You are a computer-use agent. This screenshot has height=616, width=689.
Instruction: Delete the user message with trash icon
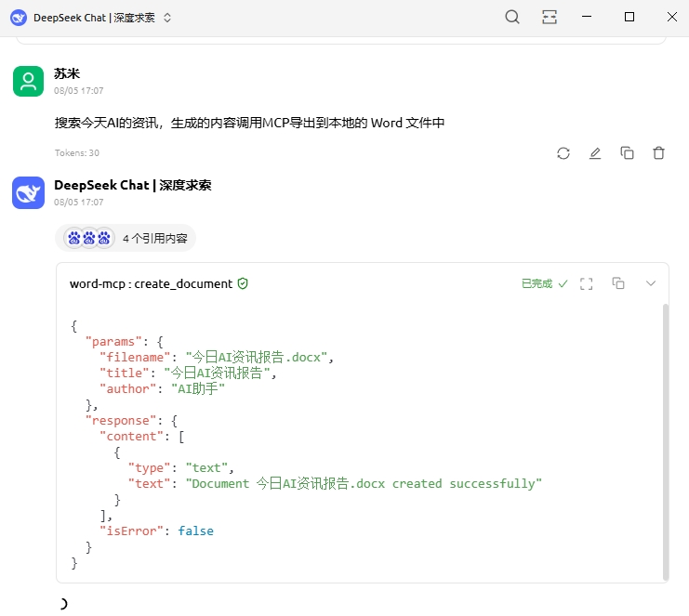click(x=658, y=152)
